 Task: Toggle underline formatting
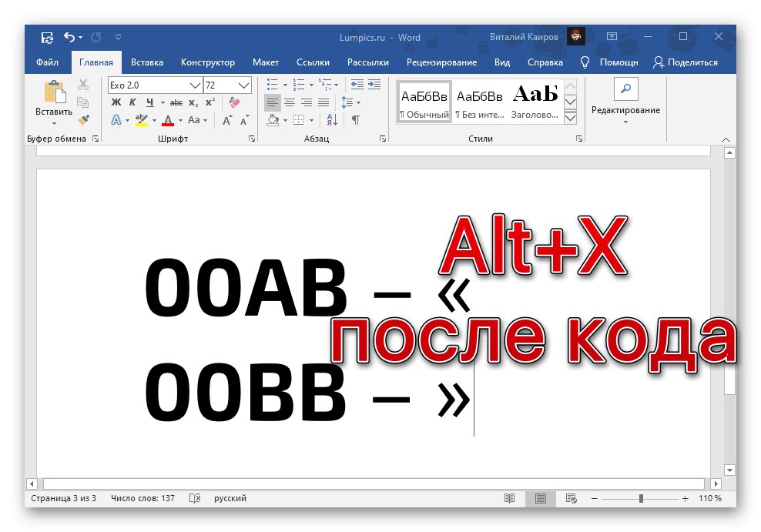point(151,102)
